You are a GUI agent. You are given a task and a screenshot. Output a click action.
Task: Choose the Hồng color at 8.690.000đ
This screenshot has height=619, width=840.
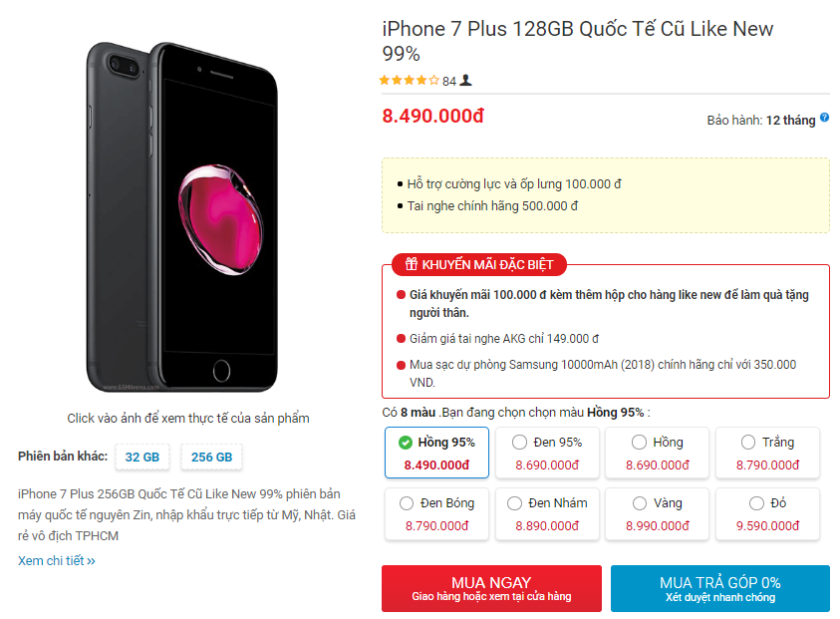tap(658, 453)
